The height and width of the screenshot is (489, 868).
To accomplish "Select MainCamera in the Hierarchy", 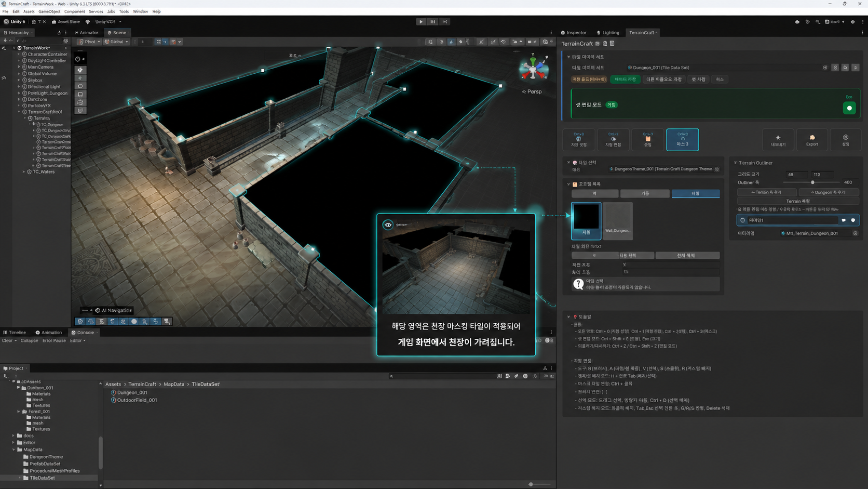I will (x=40, y=67).
